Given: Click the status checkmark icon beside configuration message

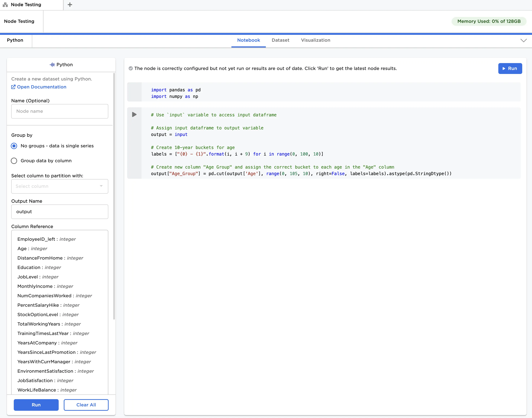Looking at the screenshot, I should (131, 69).
